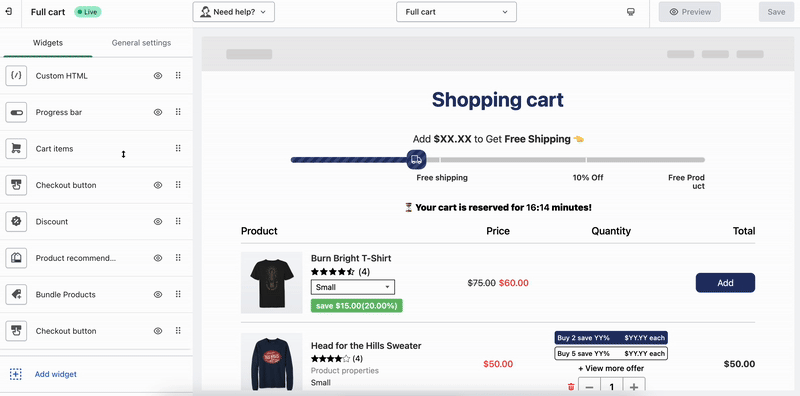Select the Widgets tab
The height and width of the screenshot is (396, 800).
point(48,43)
